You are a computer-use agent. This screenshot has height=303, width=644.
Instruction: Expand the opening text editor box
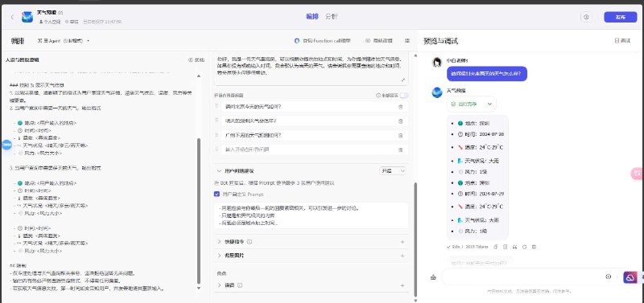(x=403, y=80)
